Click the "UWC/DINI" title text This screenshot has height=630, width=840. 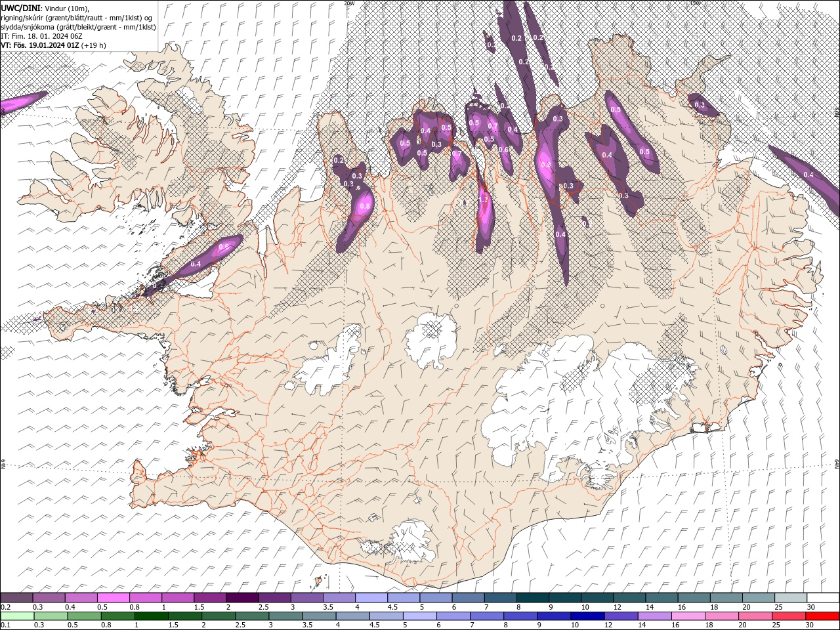point(19,8)
